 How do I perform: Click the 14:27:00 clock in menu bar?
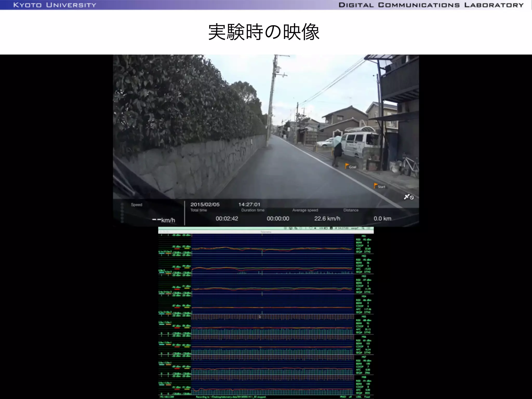point(343,228)
